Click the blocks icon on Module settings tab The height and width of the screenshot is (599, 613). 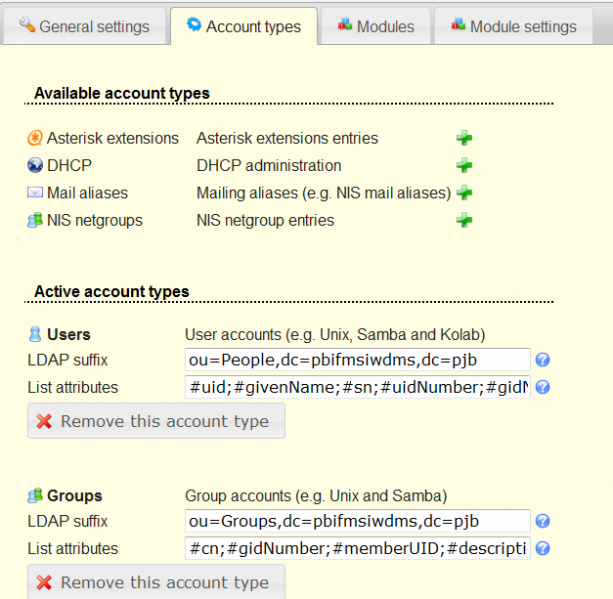(x=458, y=24)
